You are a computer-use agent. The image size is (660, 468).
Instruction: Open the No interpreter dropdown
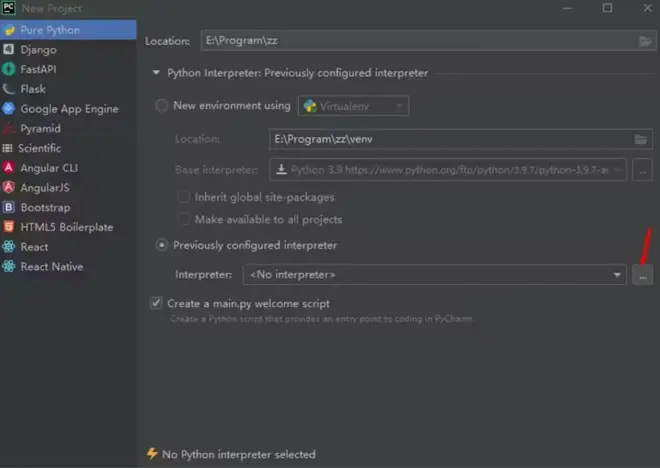tap(435, 275)
